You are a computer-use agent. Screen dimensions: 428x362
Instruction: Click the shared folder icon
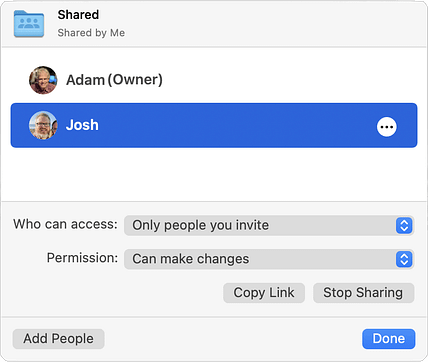[29, 23]
